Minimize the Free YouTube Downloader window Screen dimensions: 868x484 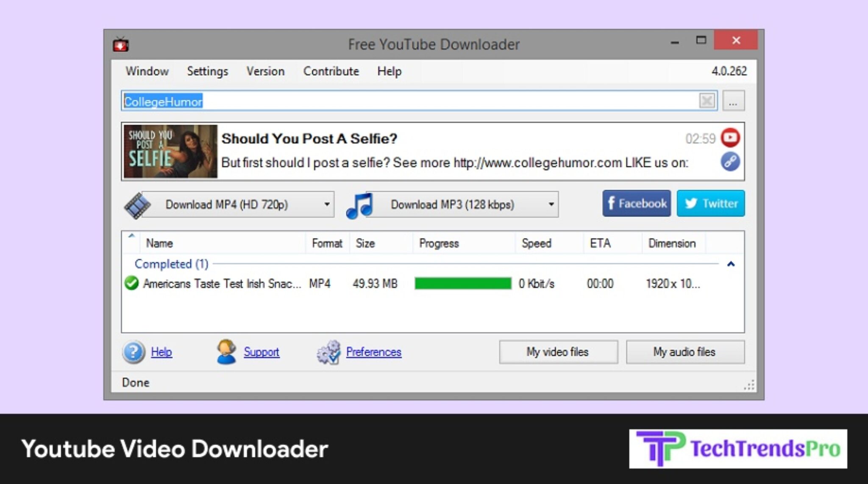(675, 42)
